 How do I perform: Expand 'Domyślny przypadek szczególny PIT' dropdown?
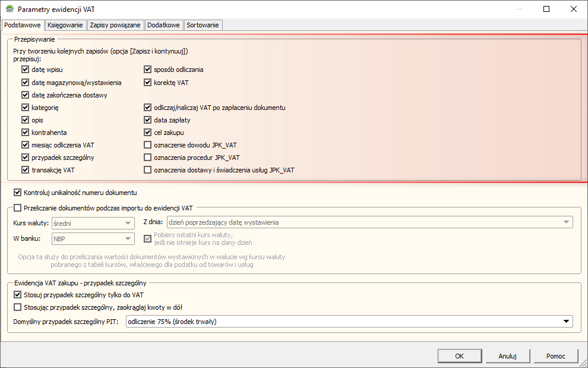coord(566,322)
